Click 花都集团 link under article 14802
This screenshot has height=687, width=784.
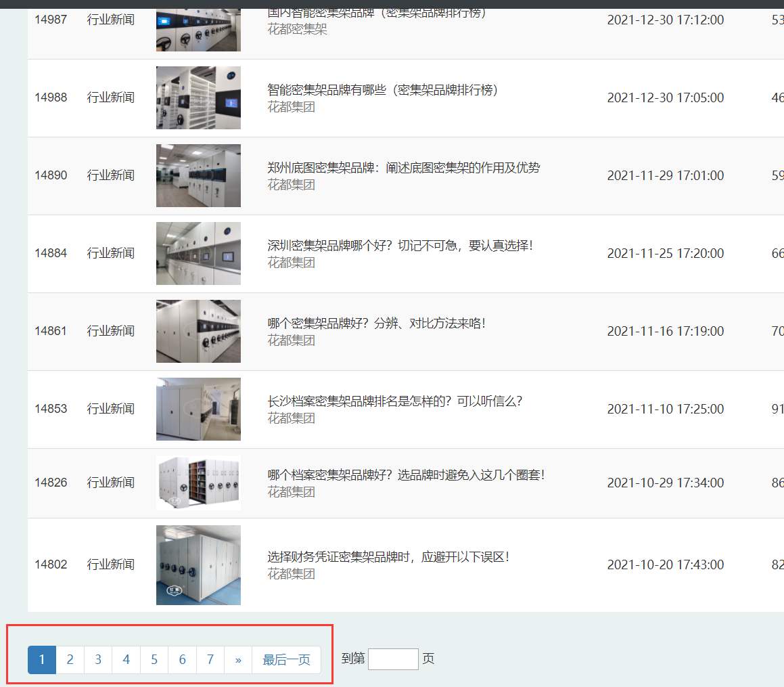click(x=291, y=573)
